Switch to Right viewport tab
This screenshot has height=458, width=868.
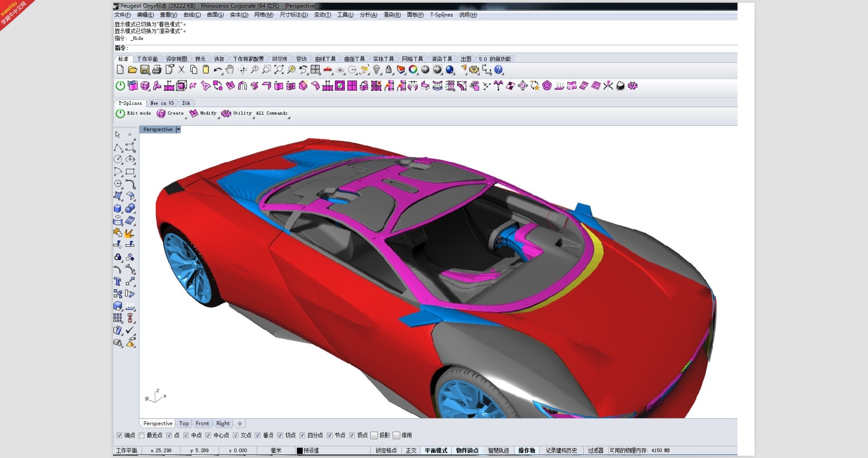pyautogui.click(x=222, y=424)
